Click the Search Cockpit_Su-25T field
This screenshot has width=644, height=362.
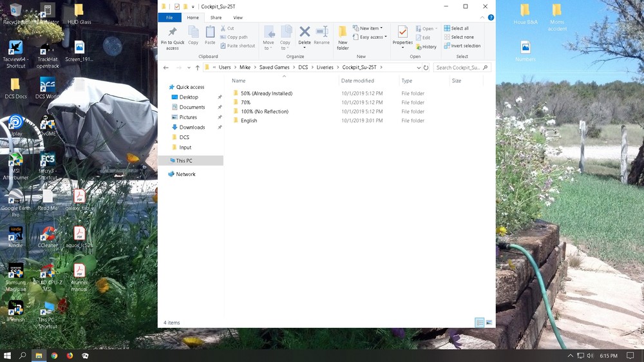462,68
